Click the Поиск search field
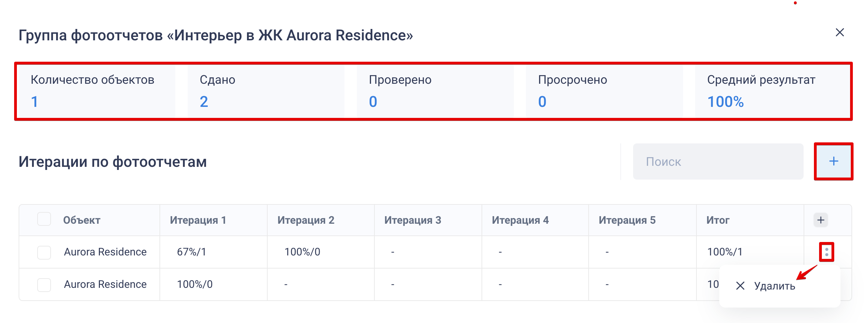 [718, 162]
